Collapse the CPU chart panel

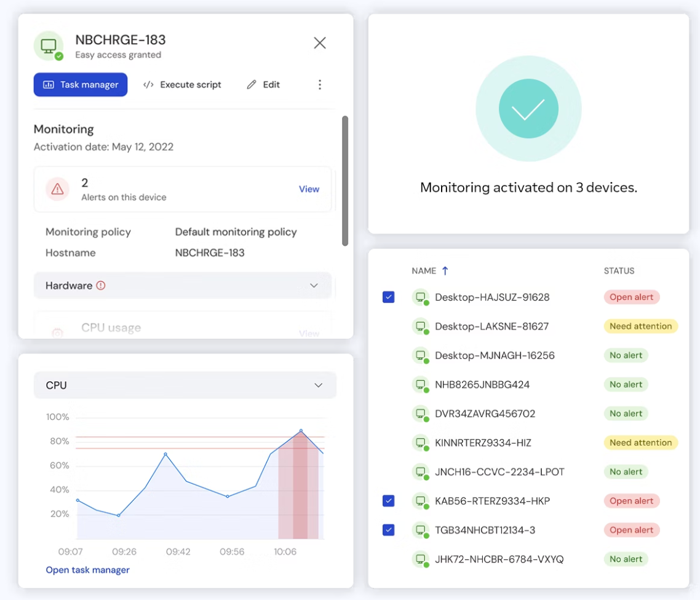(x=319, y=385)
